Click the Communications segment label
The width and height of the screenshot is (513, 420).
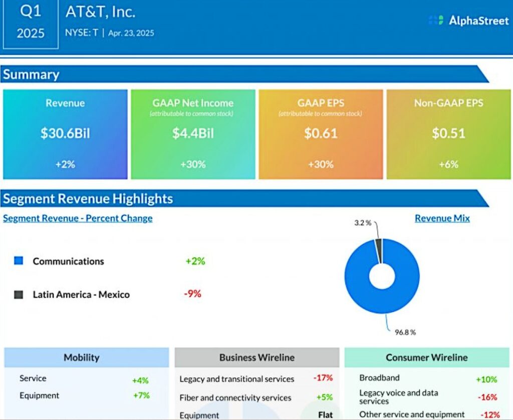[x=68, y=261]
